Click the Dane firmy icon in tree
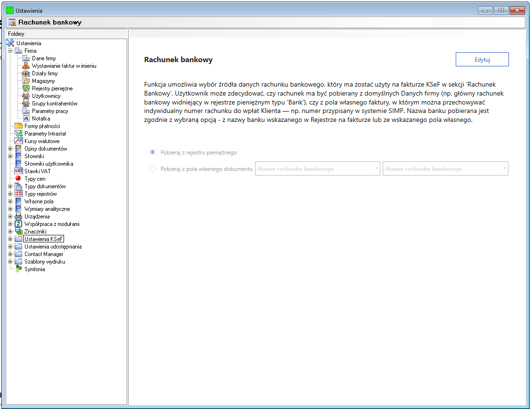This screenshot has width=532, height=409. (x=26, y=58)
